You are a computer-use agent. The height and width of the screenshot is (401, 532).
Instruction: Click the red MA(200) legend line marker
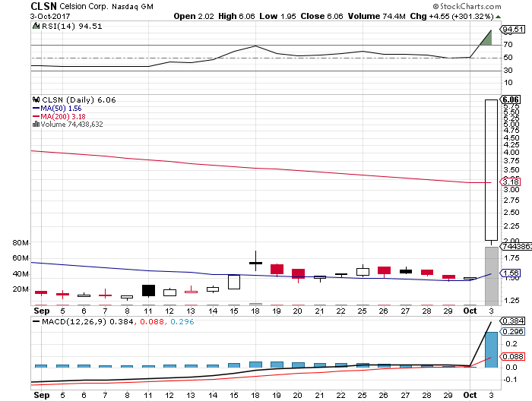35,115
